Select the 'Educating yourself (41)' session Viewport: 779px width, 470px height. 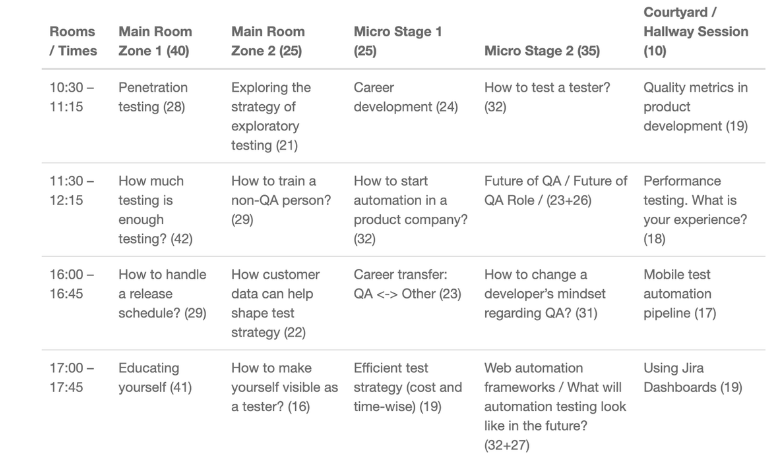[x=155, y=378]
